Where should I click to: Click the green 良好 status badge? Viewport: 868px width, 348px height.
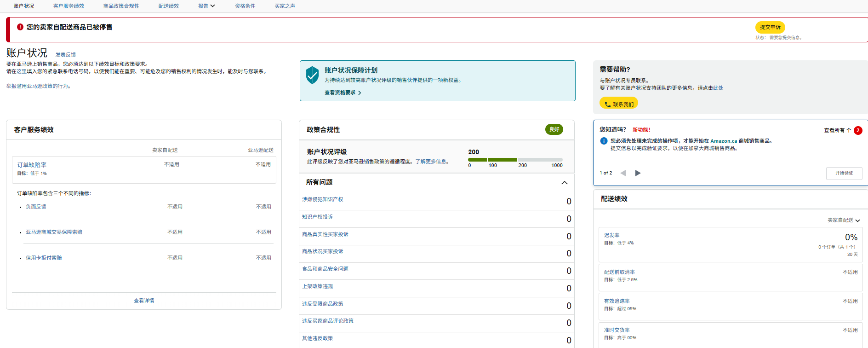(x=554, y=129)
